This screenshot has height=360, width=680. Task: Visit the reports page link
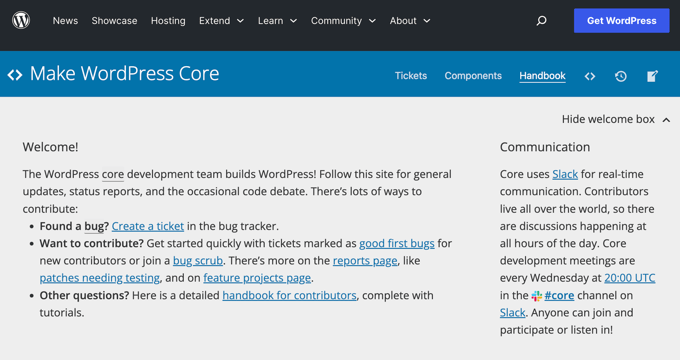click(x=365, y=261)
